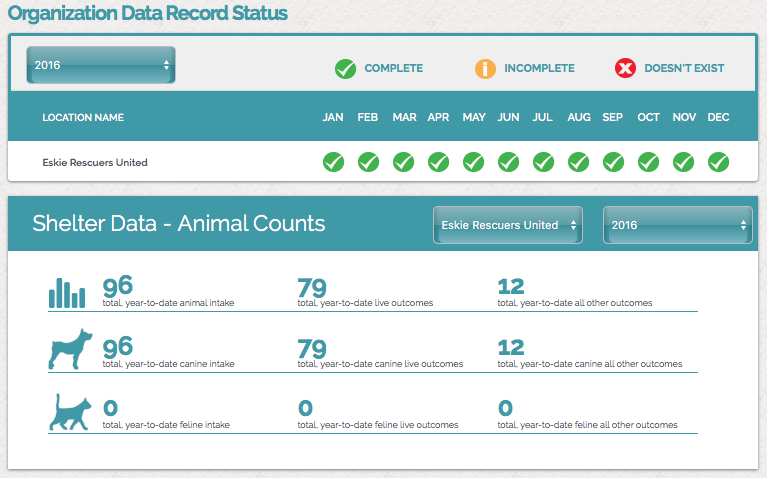Click the Shelter Data - Animal Counts heading

[179, 224]
